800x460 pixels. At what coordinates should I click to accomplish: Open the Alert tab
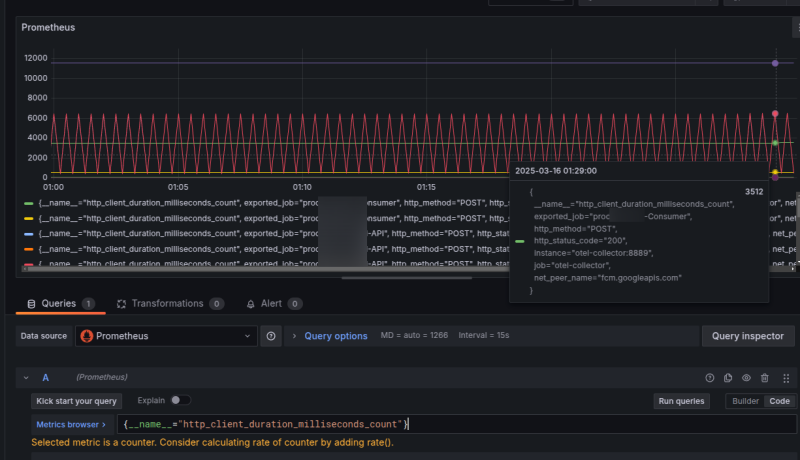pyautogui.click(x=271, y=304)
